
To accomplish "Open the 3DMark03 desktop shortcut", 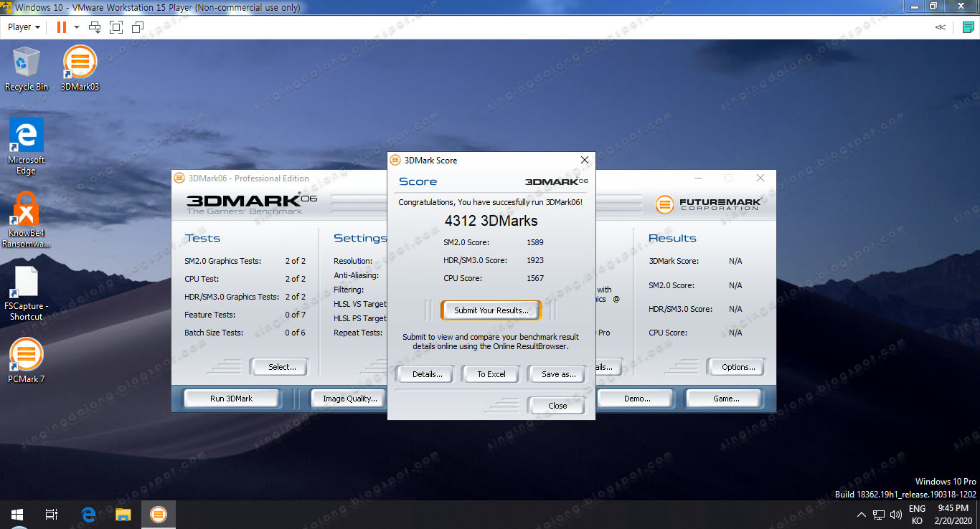I will (80, 68).
